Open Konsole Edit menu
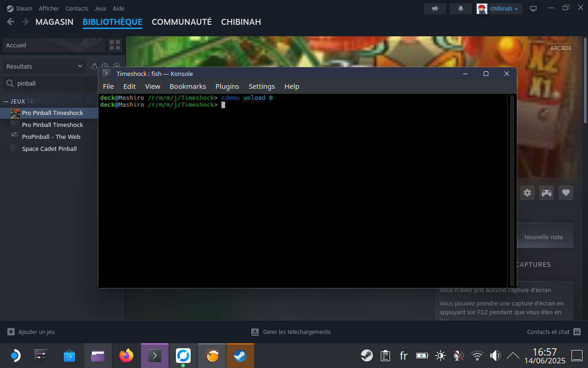The height and width of the screenshot is (368, 588). tap(130, 86)
